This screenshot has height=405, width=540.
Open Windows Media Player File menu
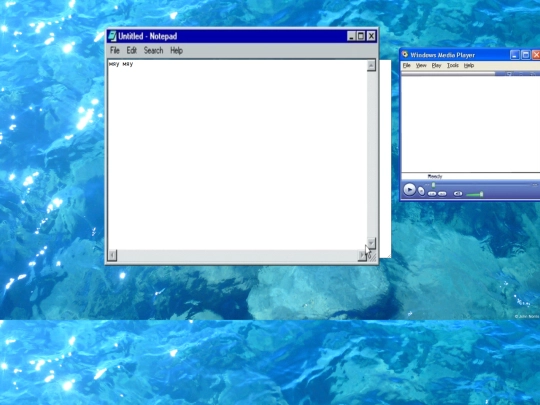[407, 65]
